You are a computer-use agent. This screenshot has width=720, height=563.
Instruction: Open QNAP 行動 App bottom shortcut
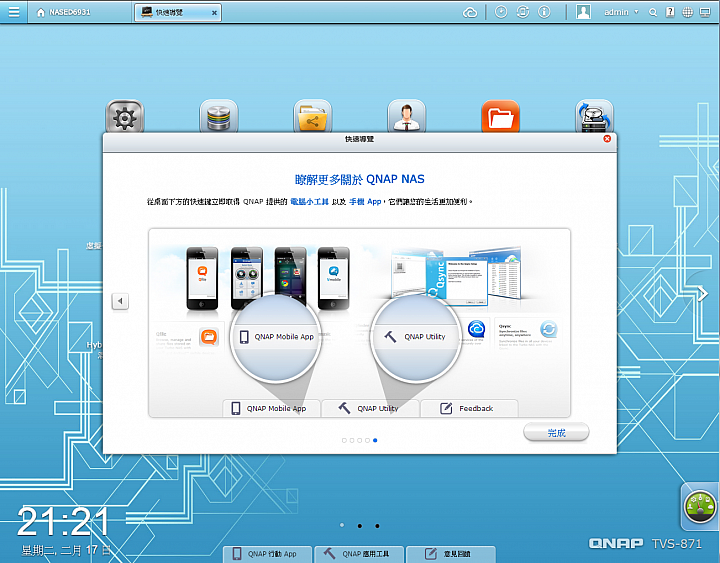point(267,554)
